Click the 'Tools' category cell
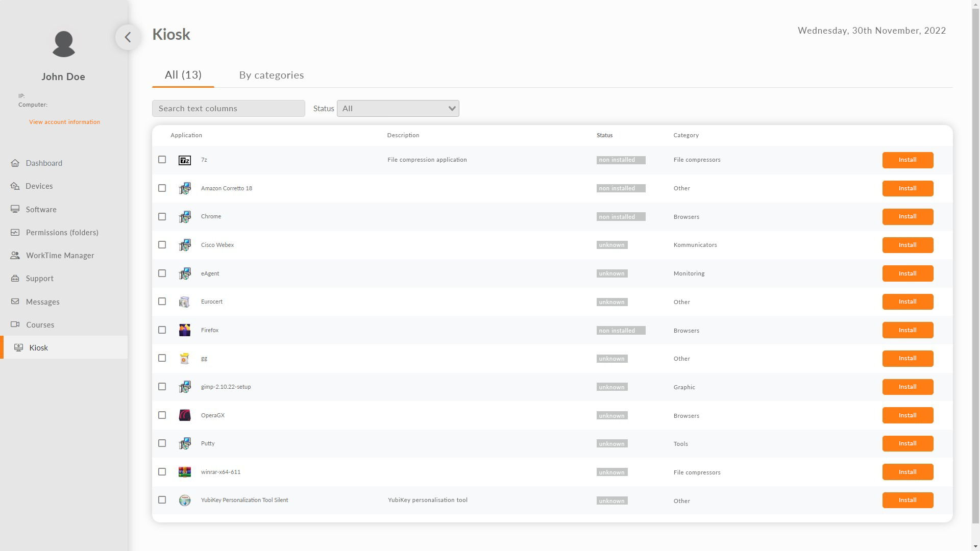Image resolution: width=980 pixels, height=551 pixels. (x=681, y=444)
